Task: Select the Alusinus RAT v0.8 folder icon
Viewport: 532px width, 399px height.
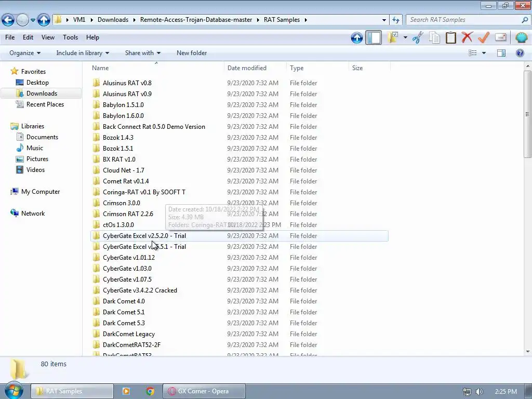Action: coord(96,83)
